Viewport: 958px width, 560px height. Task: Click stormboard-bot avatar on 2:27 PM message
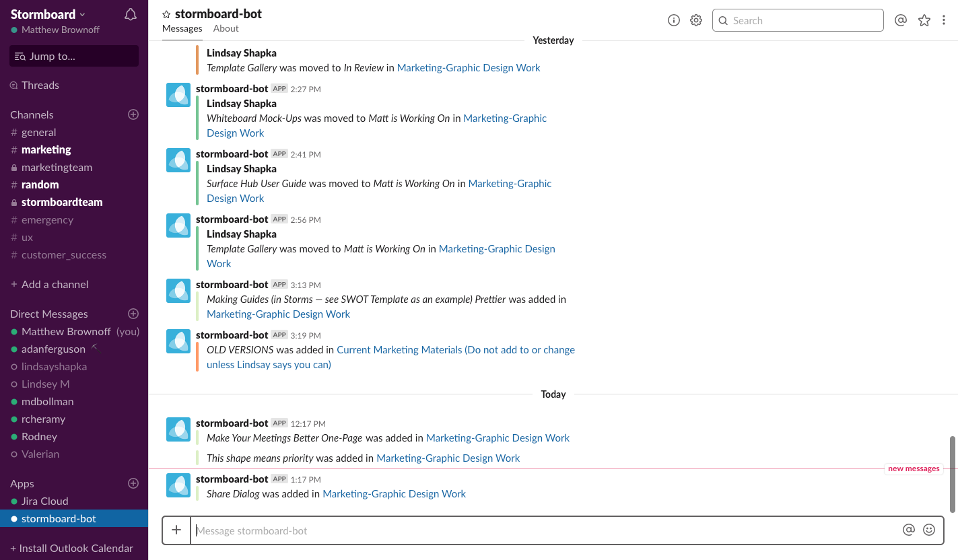tap(178, 95)
